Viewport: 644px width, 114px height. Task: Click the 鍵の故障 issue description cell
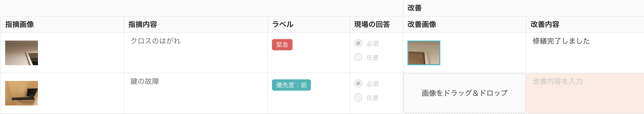(145, 81)
